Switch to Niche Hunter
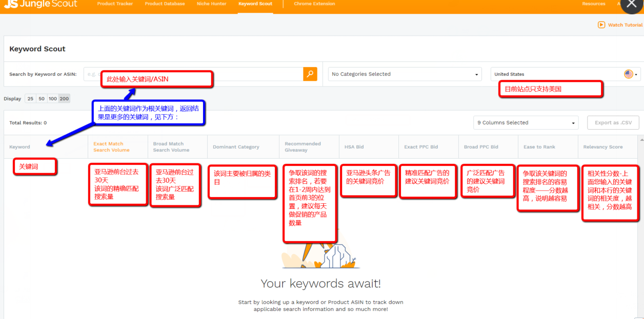 (211, 4)
